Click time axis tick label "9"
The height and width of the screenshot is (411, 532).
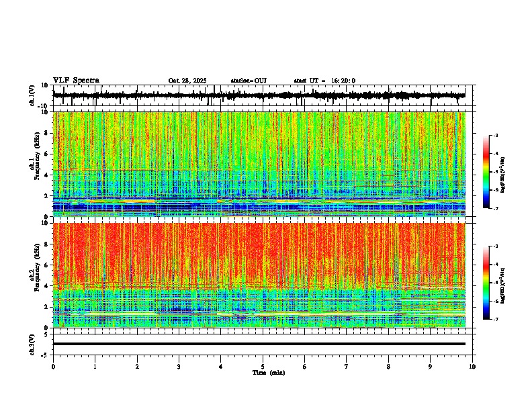(x=430, y=367)
